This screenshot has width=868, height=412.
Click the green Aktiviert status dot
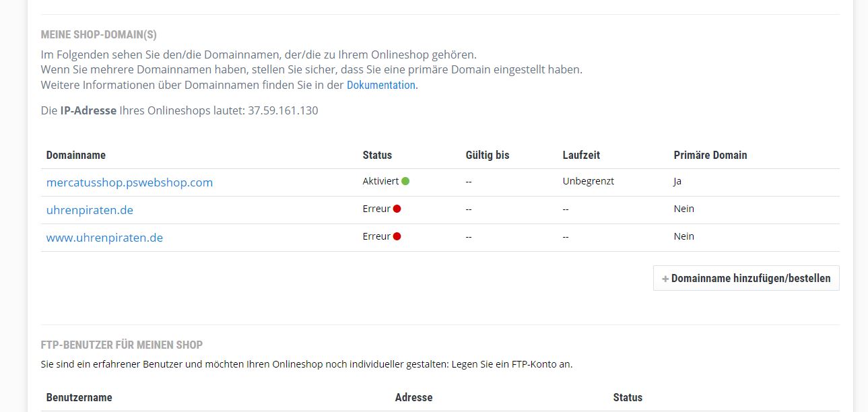click(405, 181)
